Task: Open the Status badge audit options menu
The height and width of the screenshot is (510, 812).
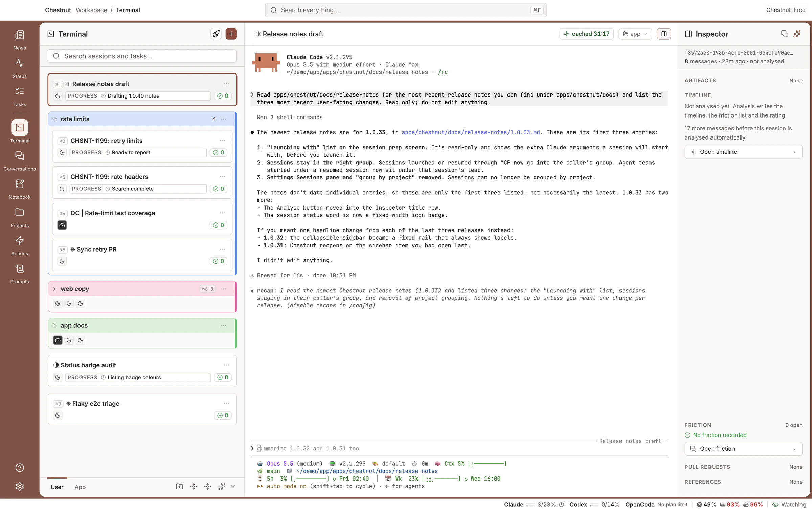Action: (226, 365)
